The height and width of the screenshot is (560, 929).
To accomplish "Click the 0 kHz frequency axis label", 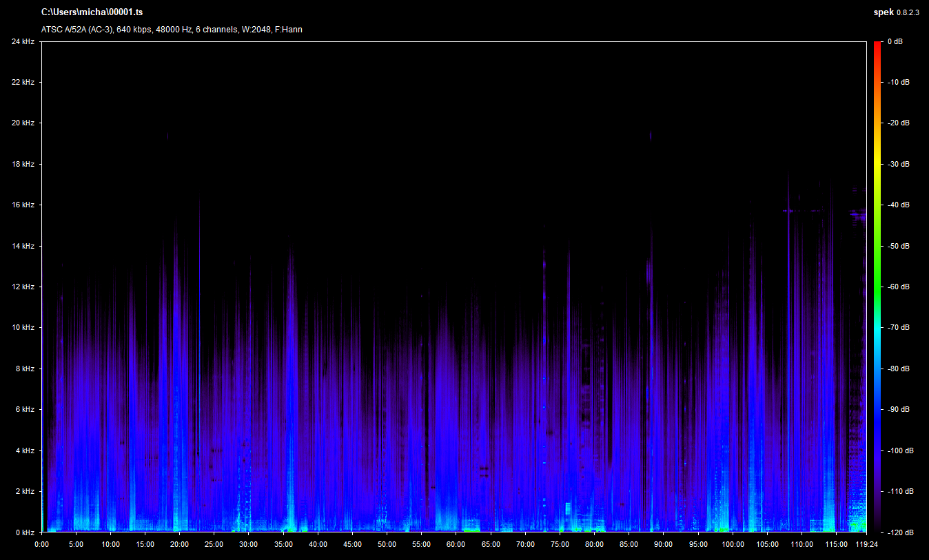I will (25, 532).
